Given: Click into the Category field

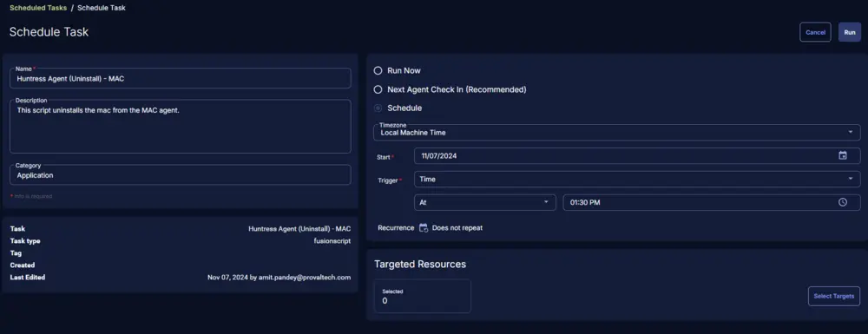Looking at the screenshot, I should tap(181, 174).
